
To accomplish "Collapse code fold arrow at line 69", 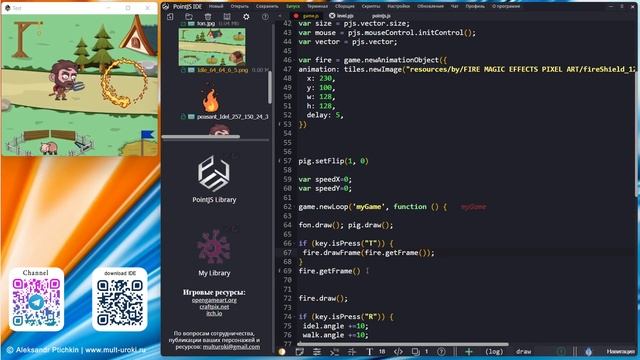I will (279, 271).
